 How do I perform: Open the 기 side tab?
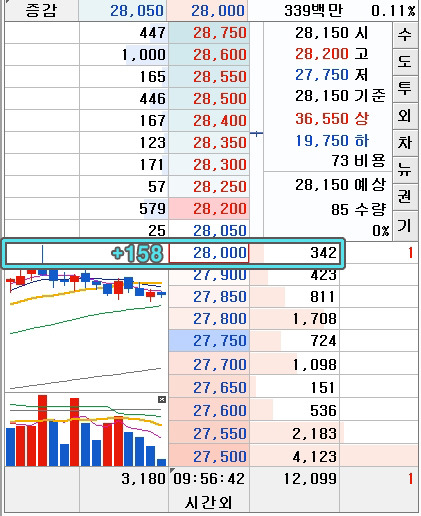pos(405,225)
